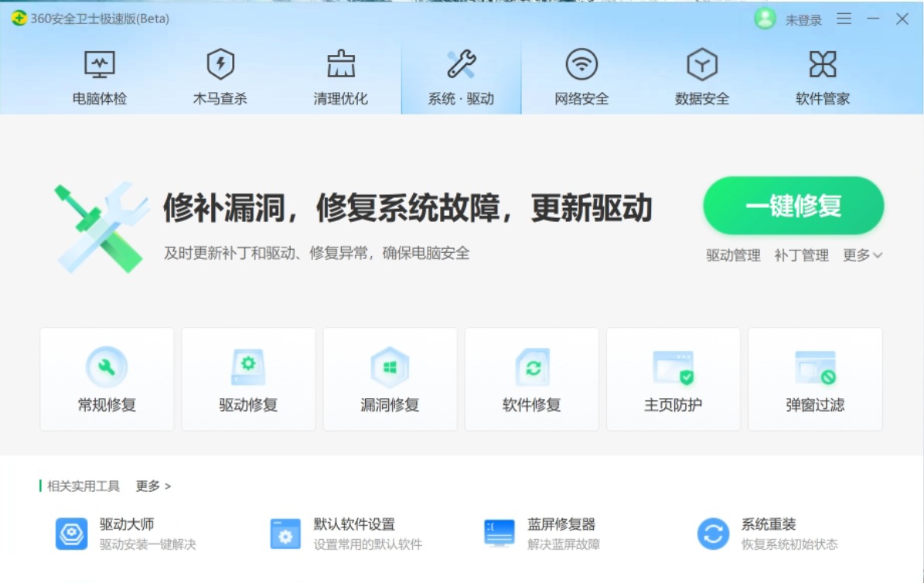Open the 驱动管理 link

[733, 255]
